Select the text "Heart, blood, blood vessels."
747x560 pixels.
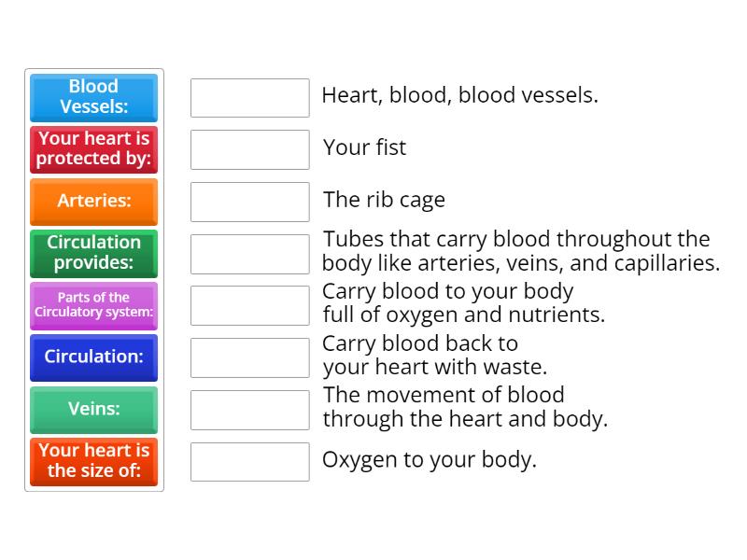(461, 95)
